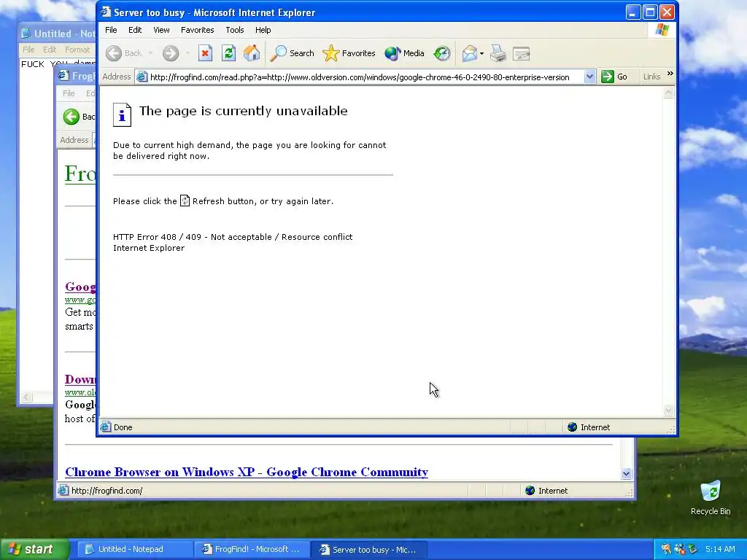Click the Back button in the FrogFind window
747x560 pixels.
coord(79,117)
